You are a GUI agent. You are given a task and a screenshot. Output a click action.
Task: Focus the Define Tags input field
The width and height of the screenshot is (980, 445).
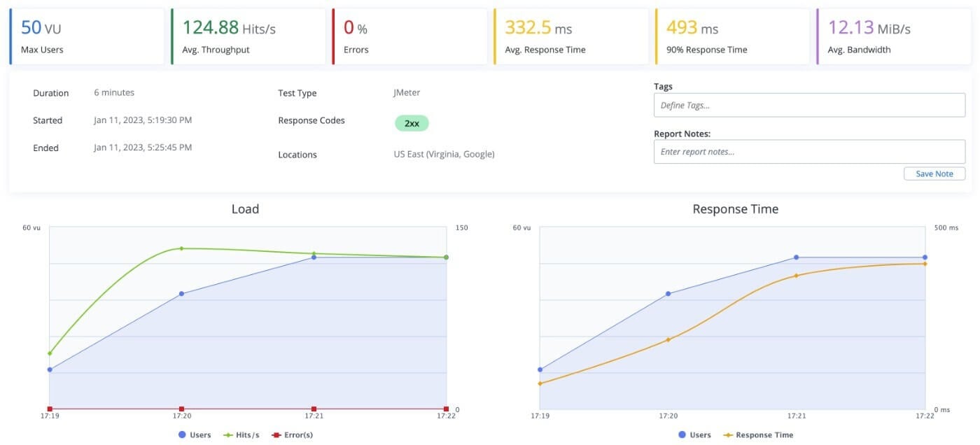[809, 105]
